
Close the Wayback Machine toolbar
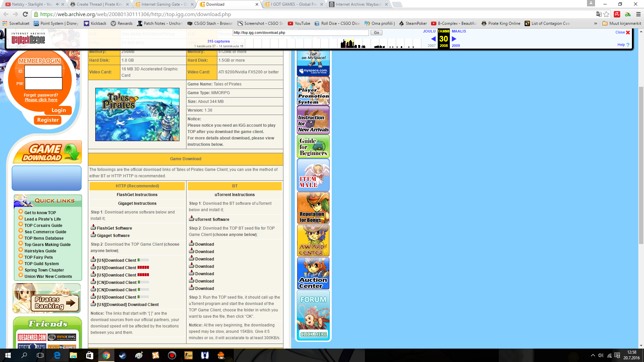point(623,33)
